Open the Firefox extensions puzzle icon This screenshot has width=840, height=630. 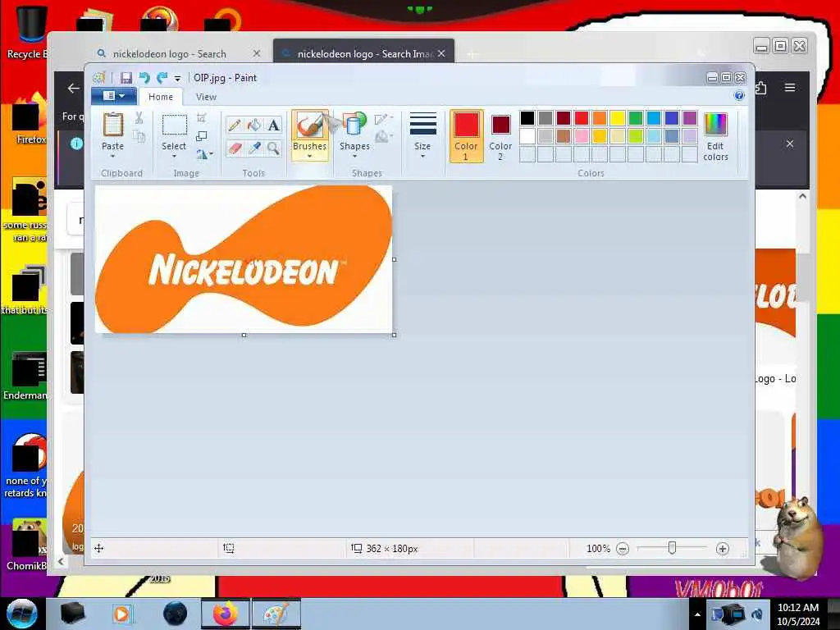click(760, 88)
